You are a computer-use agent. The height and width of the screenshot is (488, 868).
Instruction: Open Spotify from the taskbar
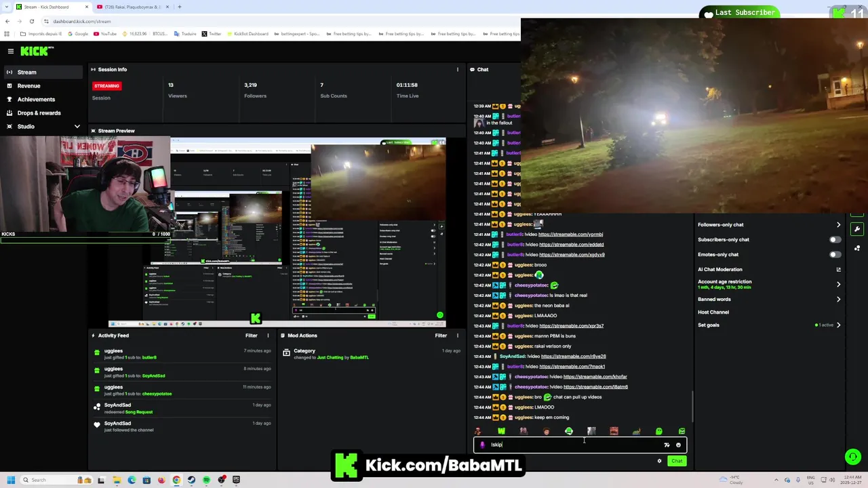[206, 480]
